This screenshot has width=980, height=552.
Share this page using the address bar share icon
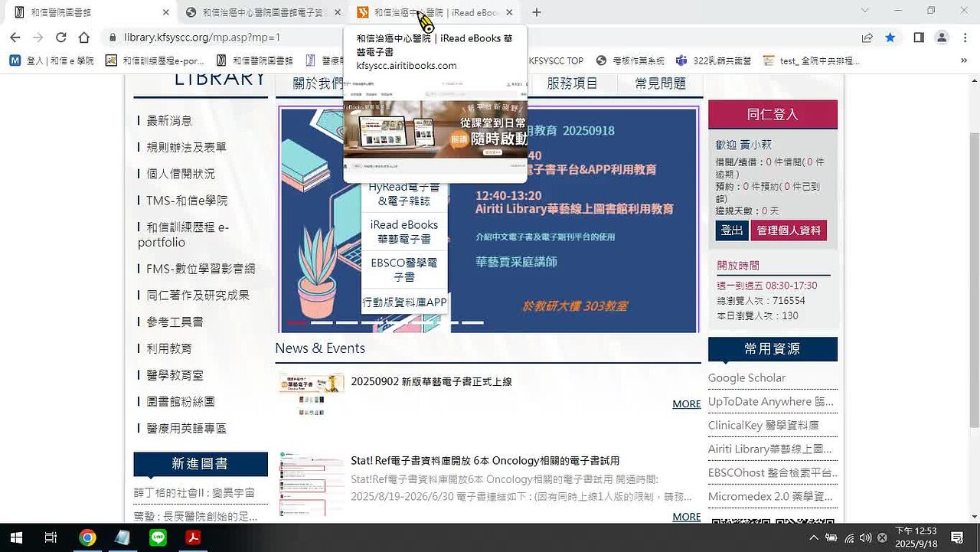tap(867, 37)
